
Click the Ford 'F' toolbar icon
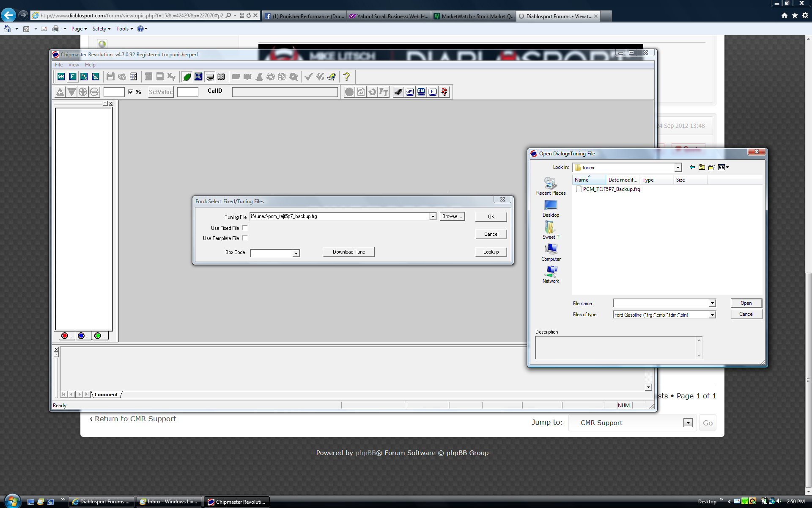click(73, 77)
